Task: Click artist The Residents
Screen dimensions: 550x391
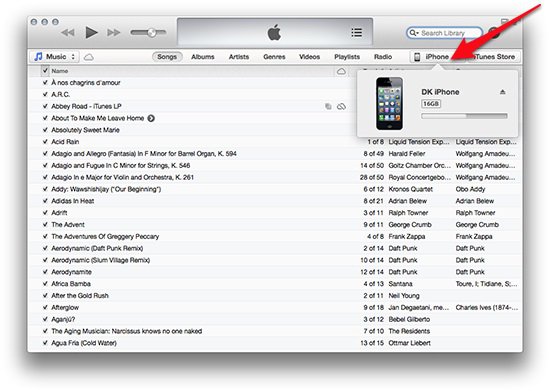Action: click(409, 331)
